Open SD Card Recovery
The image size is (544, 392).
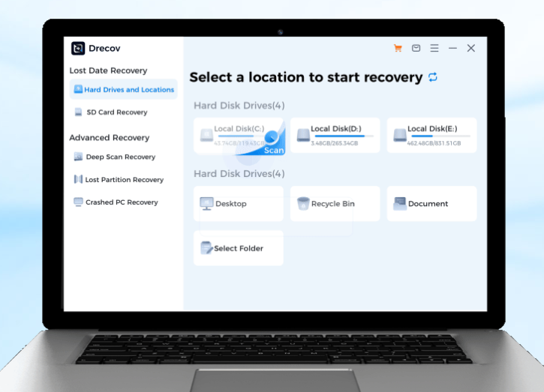point(116,112)
